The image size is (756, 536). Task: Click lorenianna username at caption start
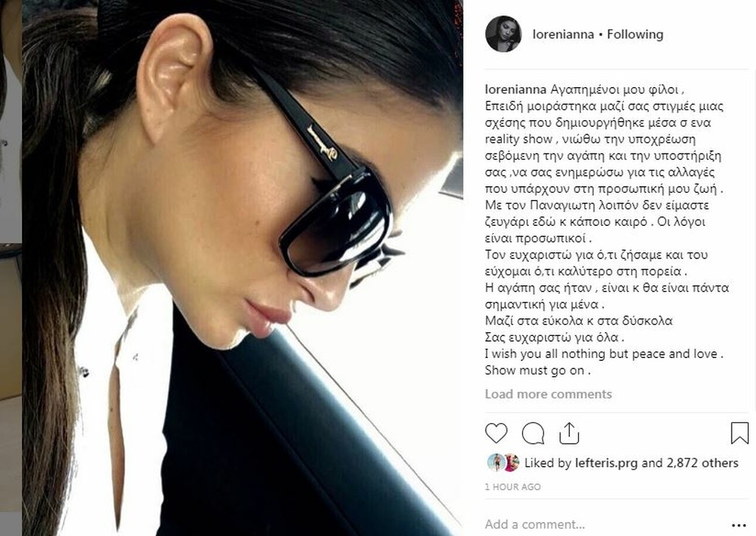pos(515,89)
